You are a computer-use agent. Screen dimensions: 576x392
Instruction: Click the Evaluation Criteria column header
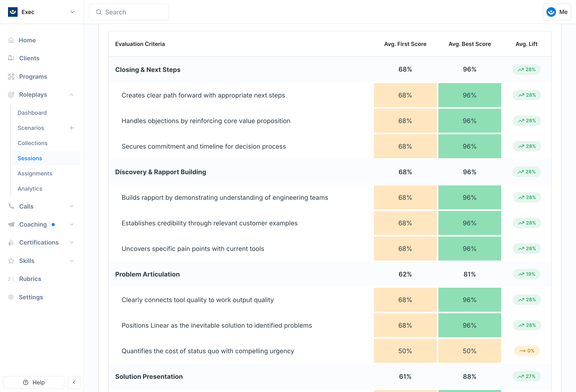coord(140,44)
